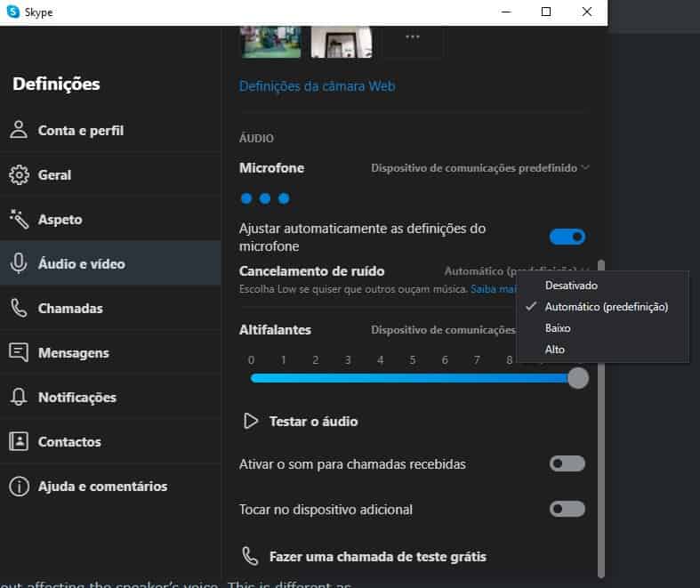Open Definições da câmara Web link
The width and height of the screenshot is (700, 588).
point(317,86)
